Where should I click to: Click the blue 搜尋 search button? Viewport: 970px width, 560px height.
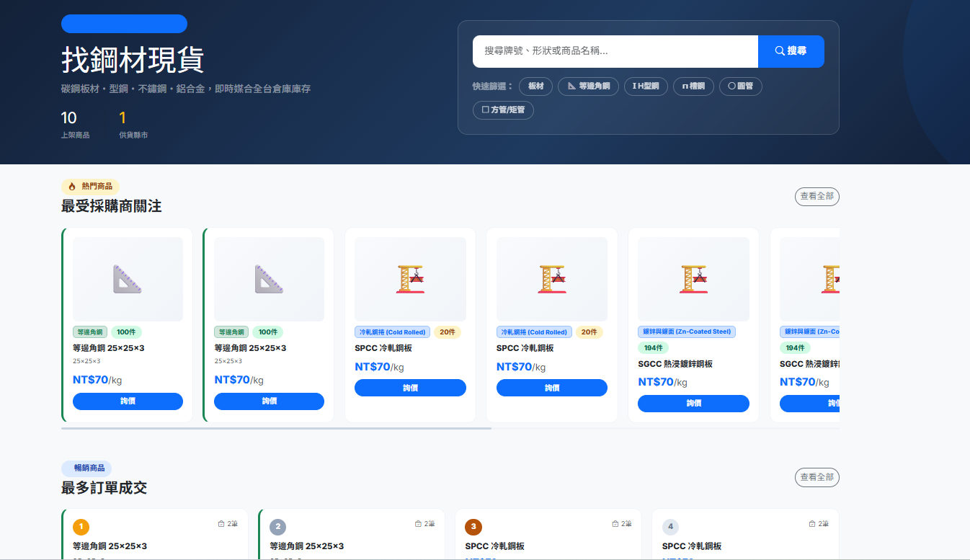click(x=791, y=51)
